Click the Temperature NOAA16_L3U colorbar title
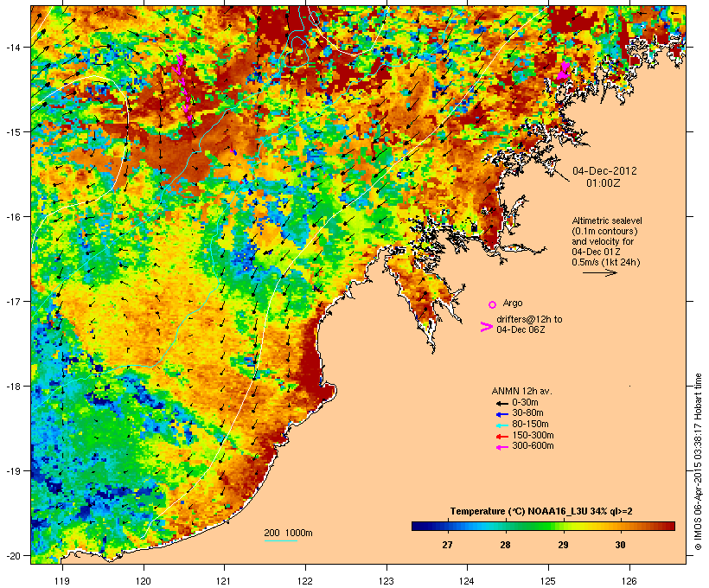 click(541, 512)
